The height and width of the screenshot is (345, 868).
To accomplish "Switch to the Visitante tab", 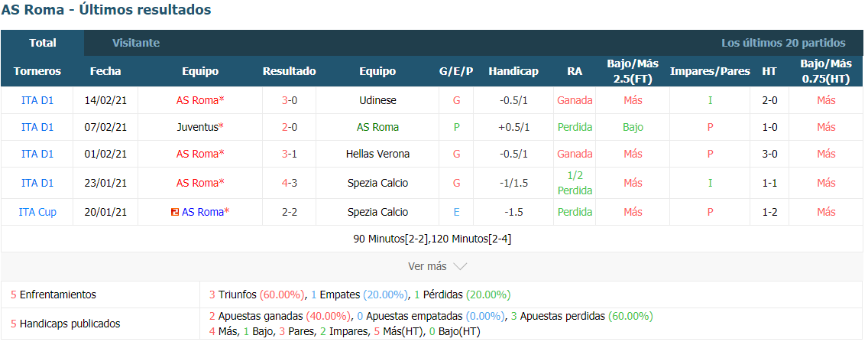I will [x=136, y=43].
